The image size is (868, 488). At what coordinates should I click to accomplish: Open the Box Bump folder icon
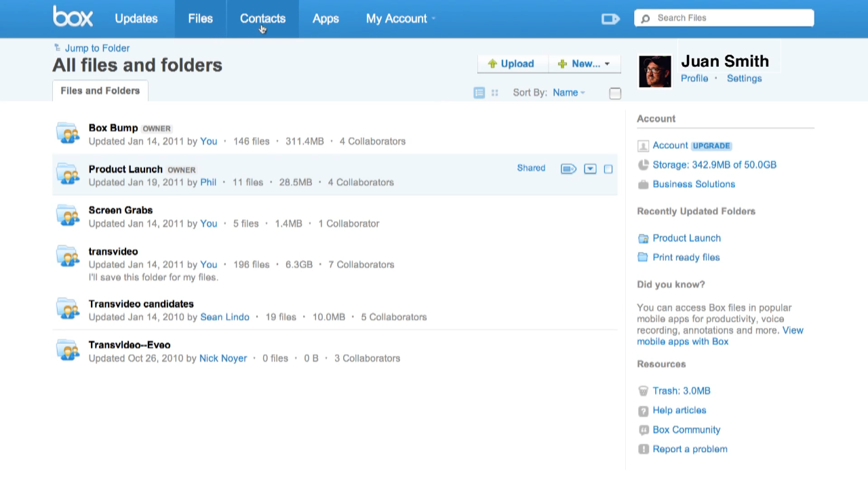click(68, 134)
